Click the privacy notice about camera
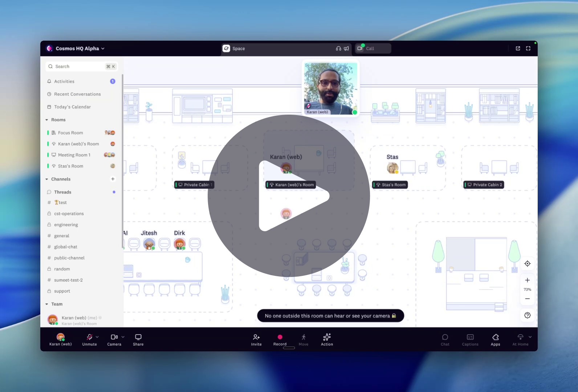Image resolution: width=578 pixels, height=392 pixels. point(330,316)
